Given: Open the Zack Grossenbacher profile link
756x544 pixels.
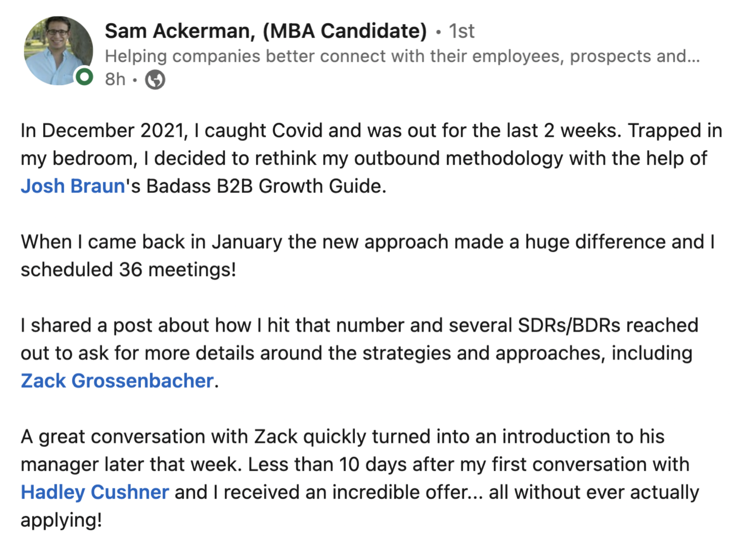Looking at the screenshot, I should pos(117,381).
